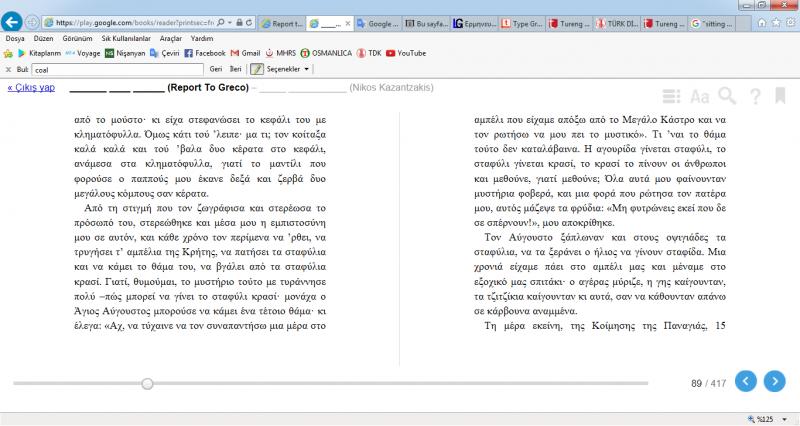Image resolution: width=800 pixels, height=426 pixels.
Task: Go back with the browser back arrow
Action: pyautogui.click(x=11, y=22)
